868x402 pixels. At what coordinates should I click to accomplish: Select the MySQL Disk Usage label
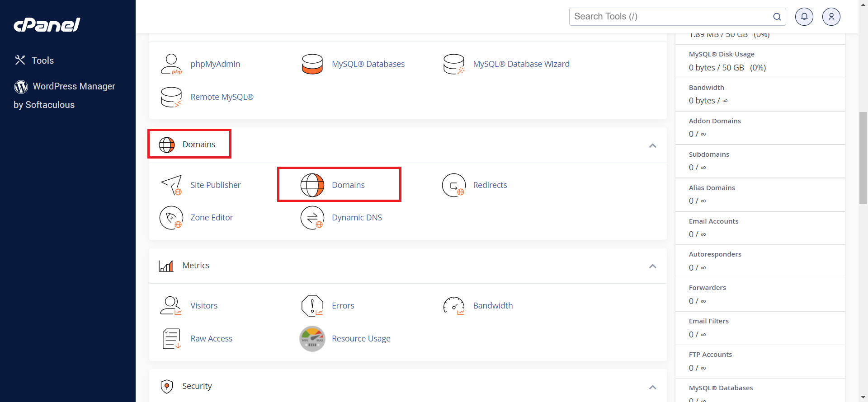point(722,54)
